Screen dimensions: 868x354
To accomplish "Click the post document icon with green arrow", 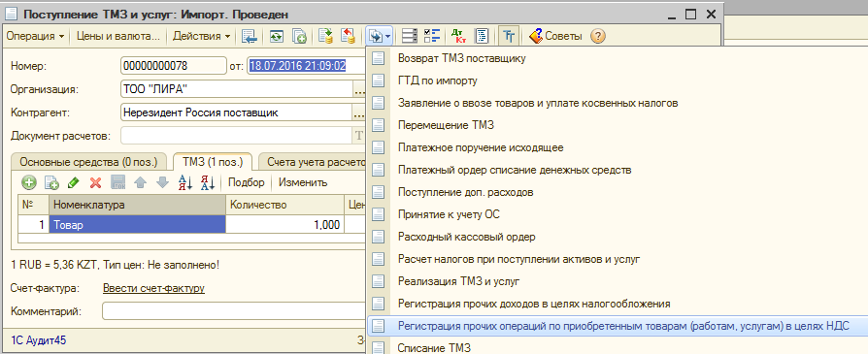I will [x=326, y=37].
